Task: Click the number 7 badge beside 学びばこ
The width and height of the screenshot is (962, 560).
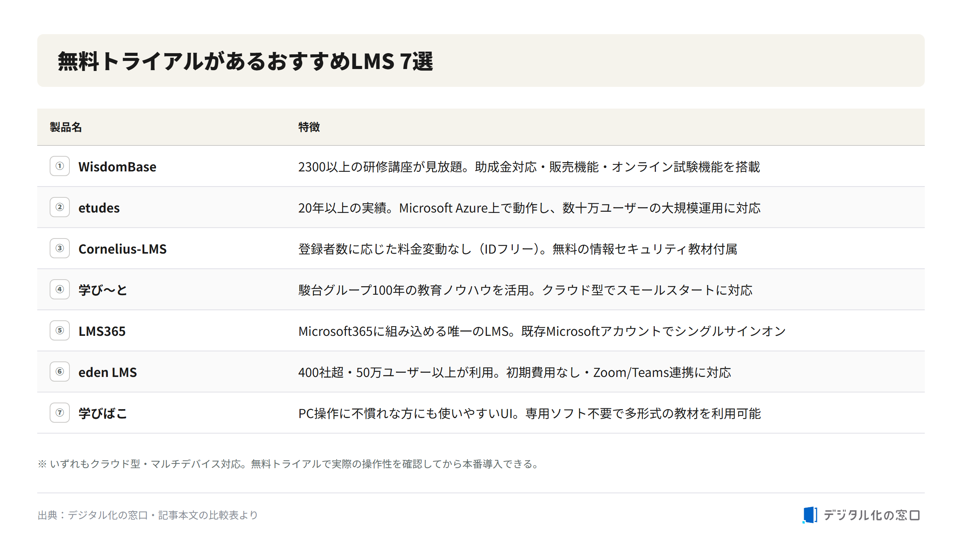Action: (x=60, y=413)
